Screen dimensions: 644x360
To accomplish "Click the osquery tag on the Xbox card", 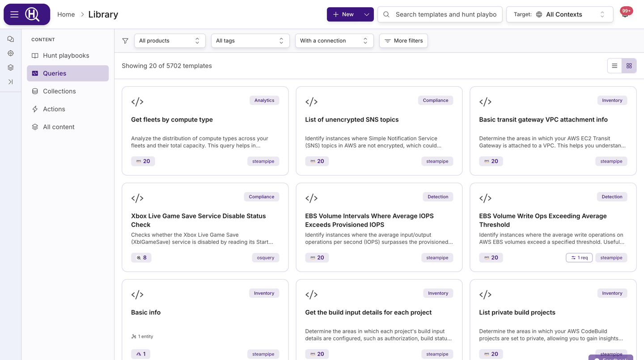I will coord(266,258).
